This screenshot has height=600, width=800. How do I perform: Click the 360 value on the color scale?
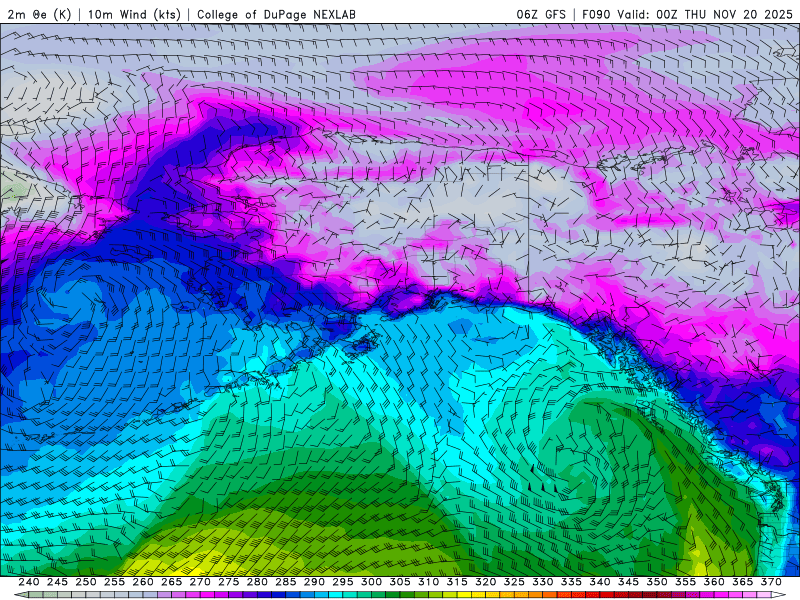click(x=714, y=582)
